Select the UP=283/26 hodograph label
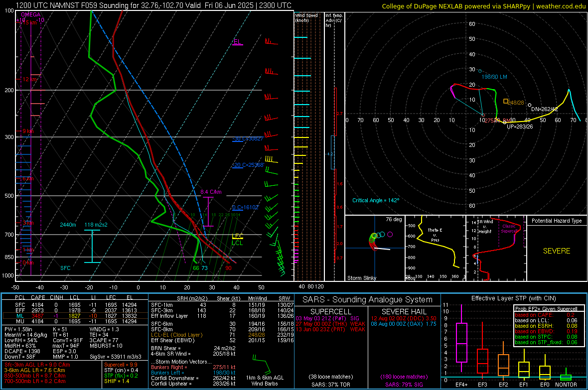588x390 pixels. click(520, 127)
